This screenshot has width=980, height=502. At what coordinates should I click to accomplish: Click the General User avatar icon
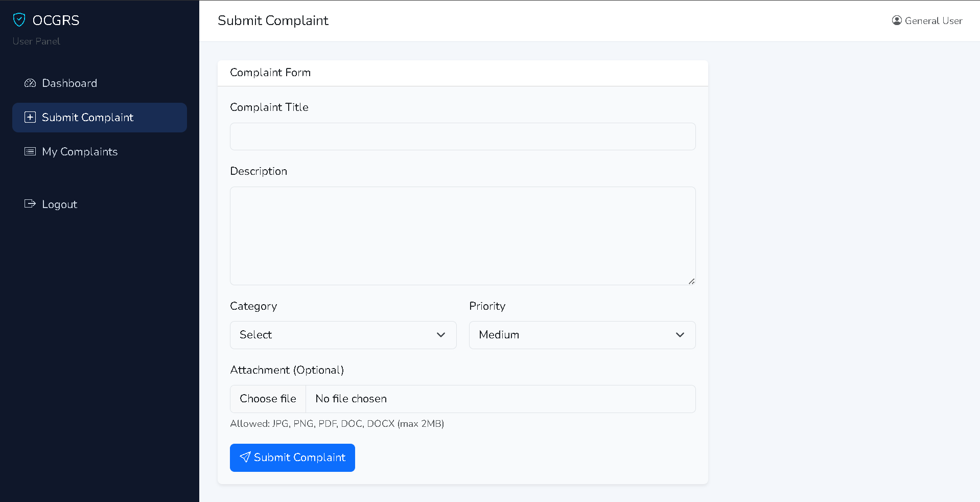tap(897, 20)
